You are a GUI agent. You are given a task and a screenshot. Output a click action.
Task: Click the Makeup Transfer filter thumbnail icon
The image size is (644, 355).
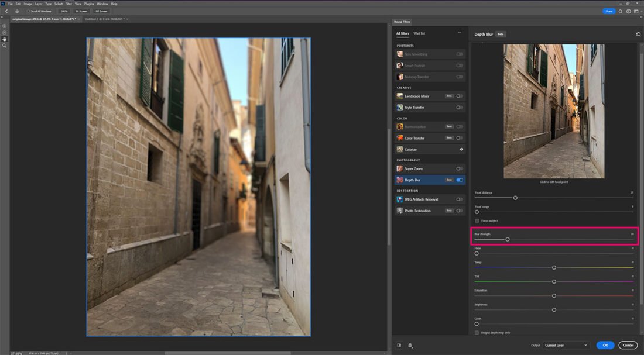pos(400,77)
